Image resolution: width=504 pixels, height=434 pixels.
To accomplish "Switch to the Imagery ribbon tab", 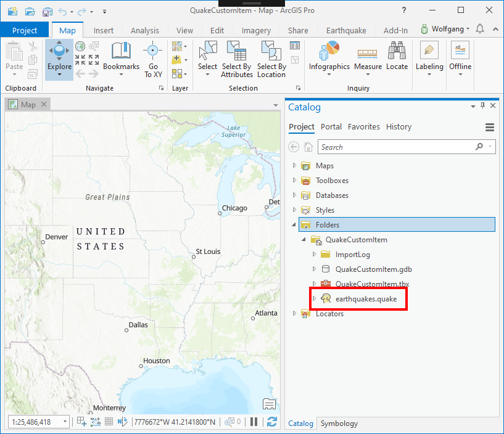I will point(256,31).
